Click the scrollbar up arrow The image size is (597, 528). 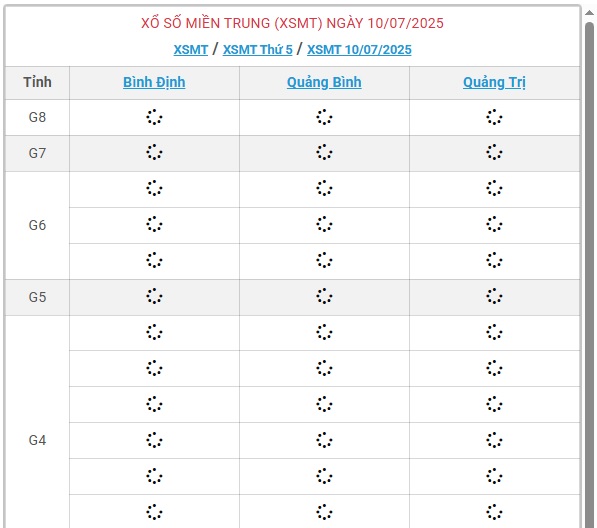(x=589, y=12)
